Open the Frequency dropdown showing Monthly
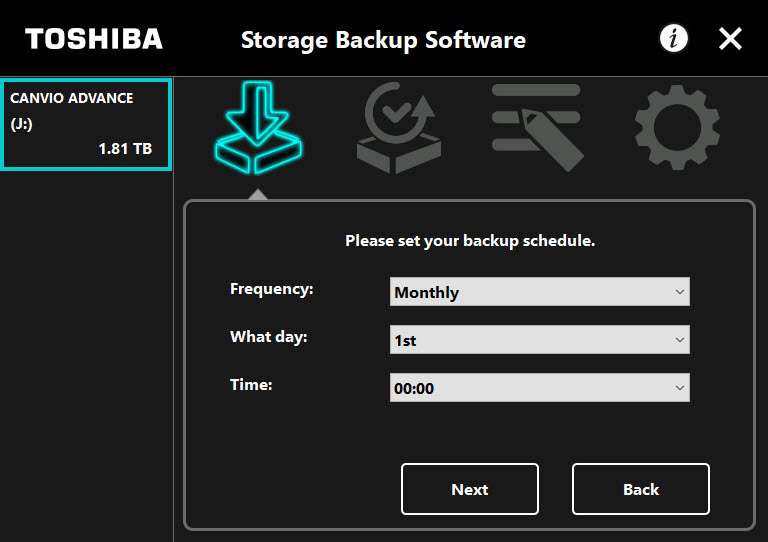The image size is (768, 542). (540, 292)
